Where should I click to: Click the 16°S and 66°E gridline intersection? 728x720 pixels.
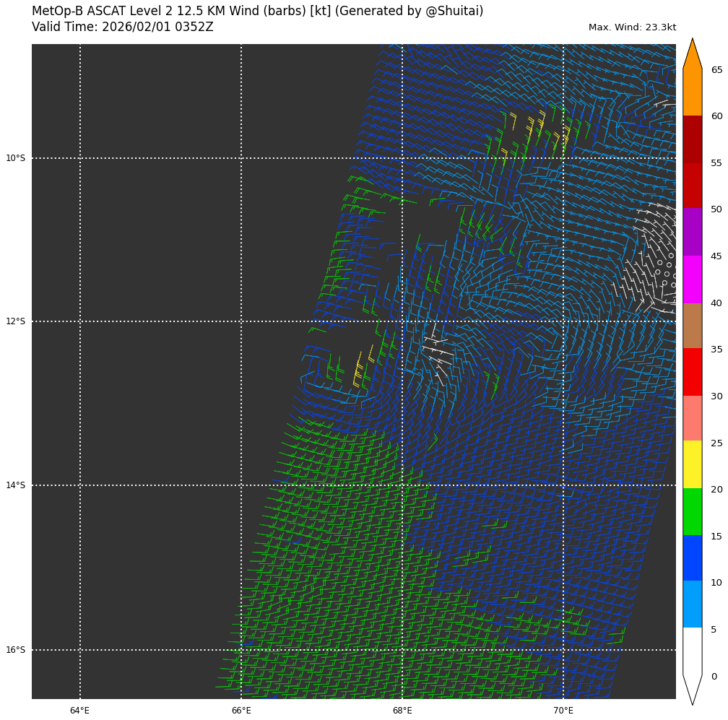point(241,650)
